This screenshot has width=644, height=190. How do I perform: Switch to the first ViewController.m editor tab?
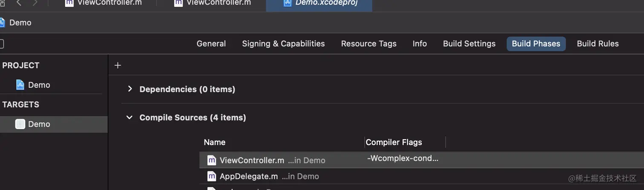pos(109,3)
